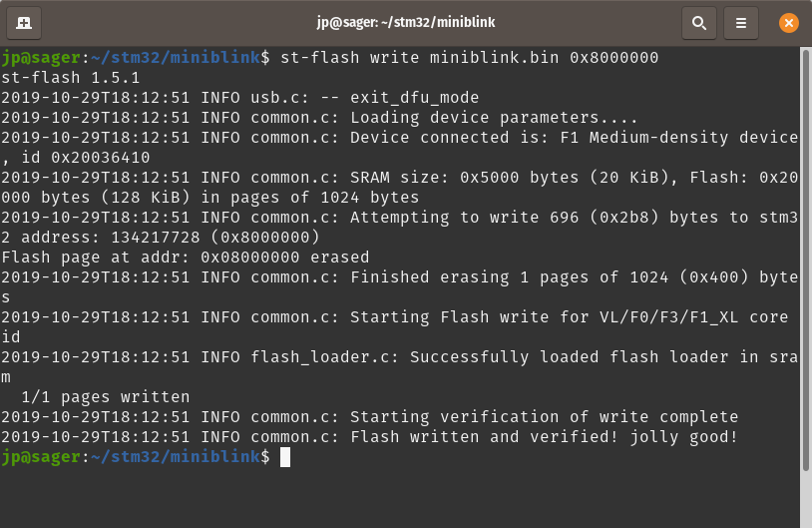Click the jp@sager window title text
Image resolution: width=812 pixels, height=528 pixels.
tap(405, 22)
